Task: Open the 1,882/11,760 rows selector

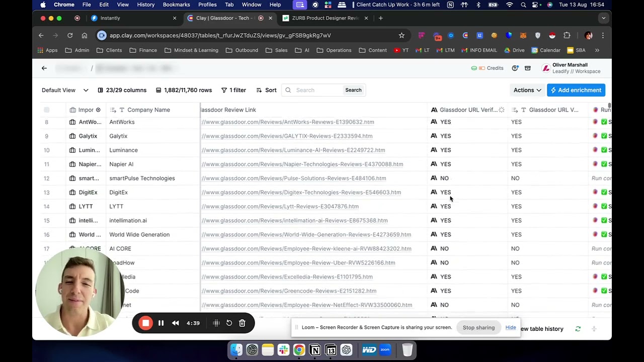Action: click(x=184, y=90)
